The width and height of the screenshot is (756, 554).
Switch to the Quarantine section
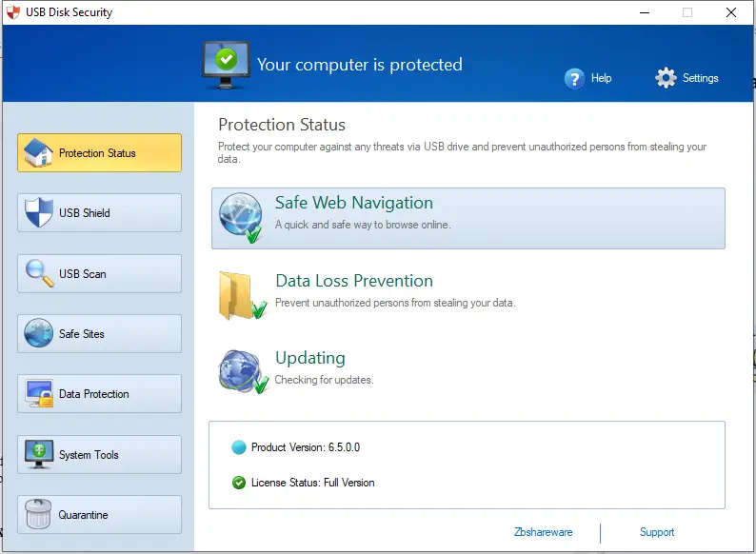click(99, 514)
